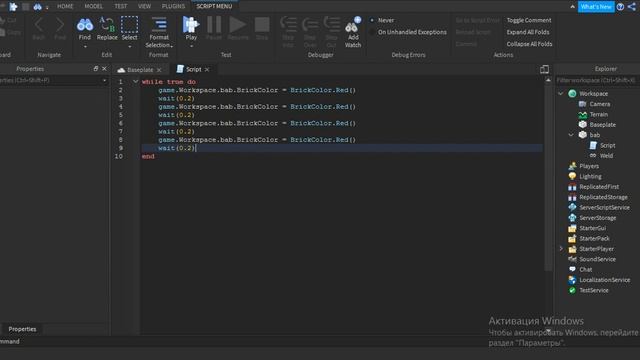Click Expand All Folds

(x=528, y=32)
